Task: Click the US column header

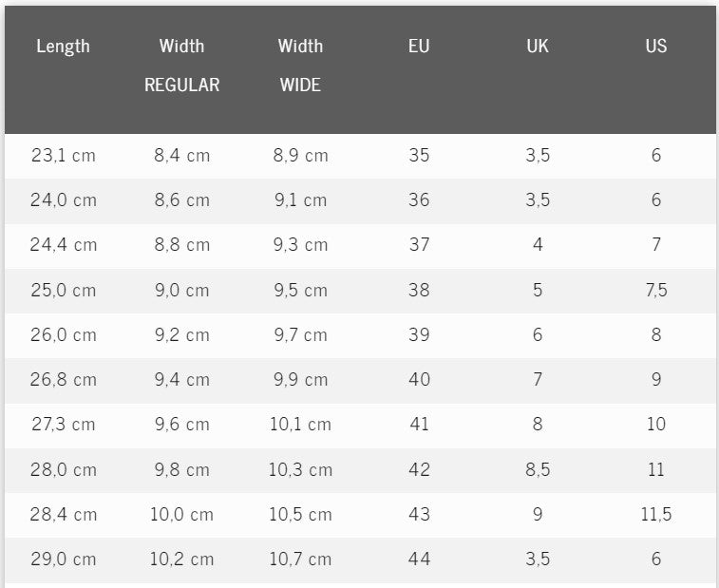Action: pos(656,46)
